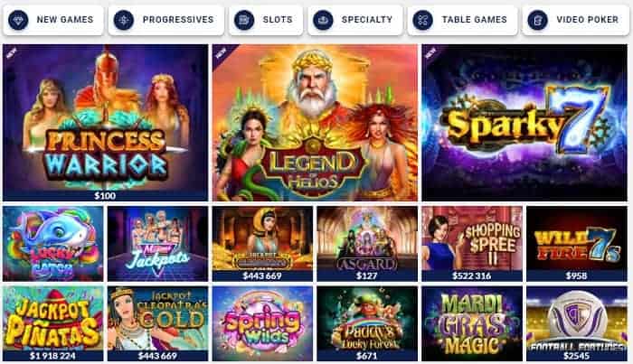Click the Specialty category icon

tap(323, 20)
